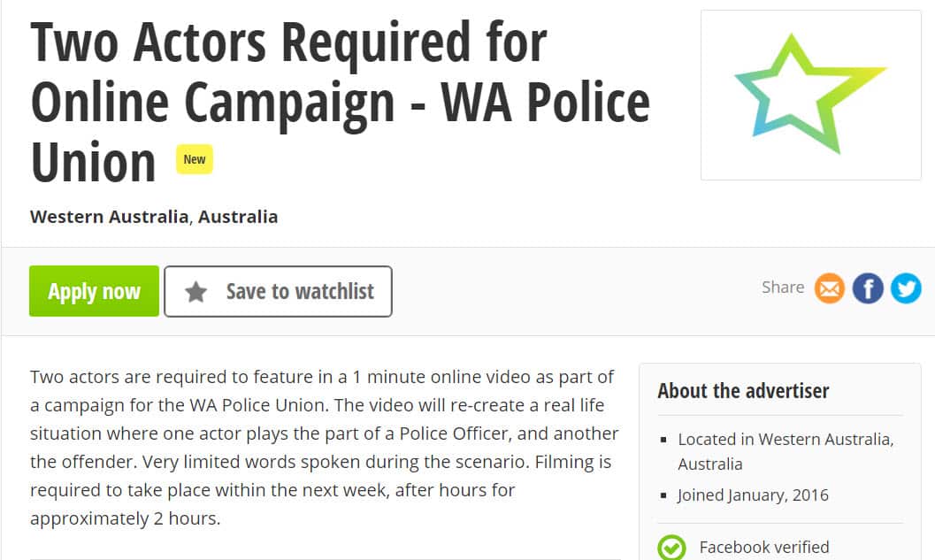Click the Share label text
The width and height of the screenshot is (935, 560).
pos(782,287)
